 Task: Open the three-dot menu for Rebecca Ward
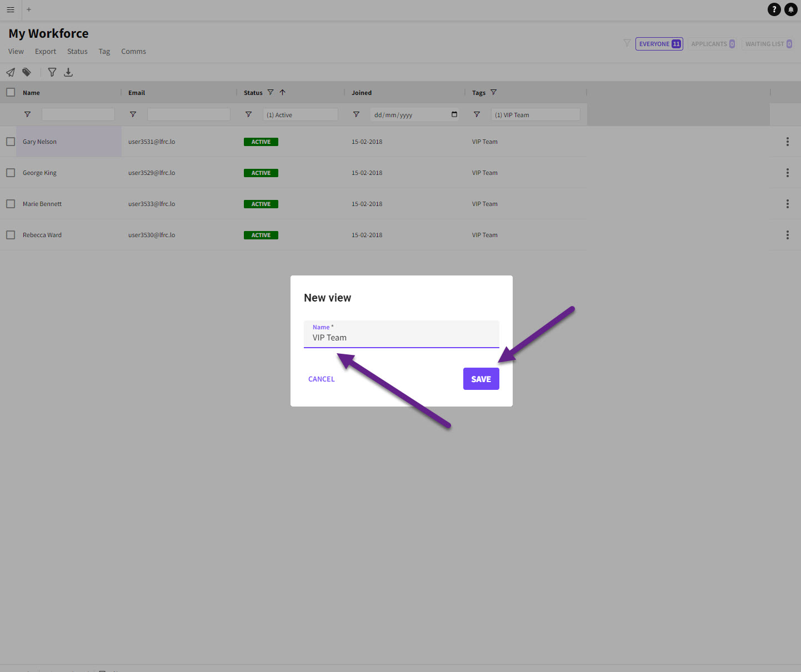[787, 235]
